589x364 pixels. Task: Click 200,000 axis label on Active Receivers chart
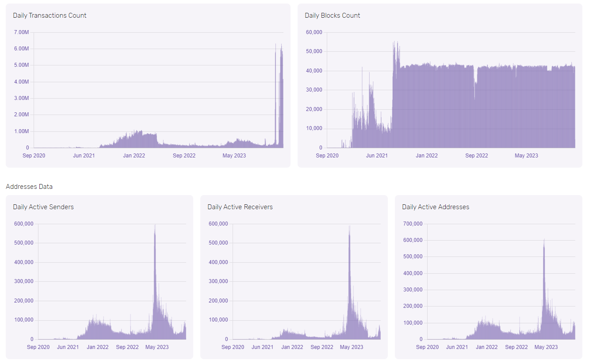tap(218, 301)
